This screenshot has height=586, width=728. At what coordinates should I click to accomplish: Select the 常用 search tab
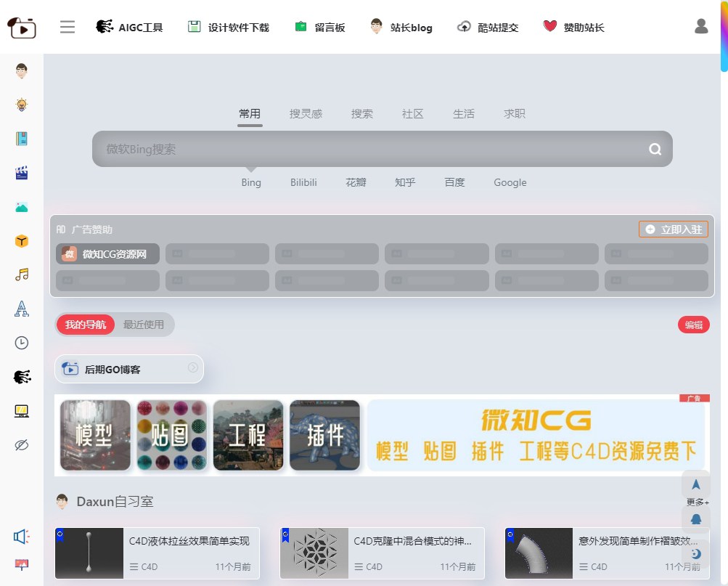250,114
